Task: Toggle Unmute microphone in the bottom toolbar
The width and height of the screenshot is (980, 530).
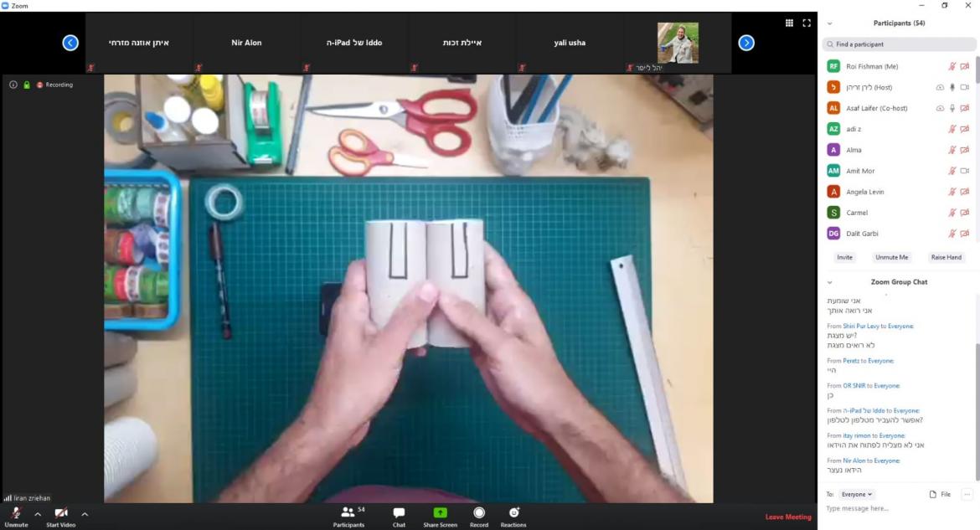Action: (x=16, y=513)
